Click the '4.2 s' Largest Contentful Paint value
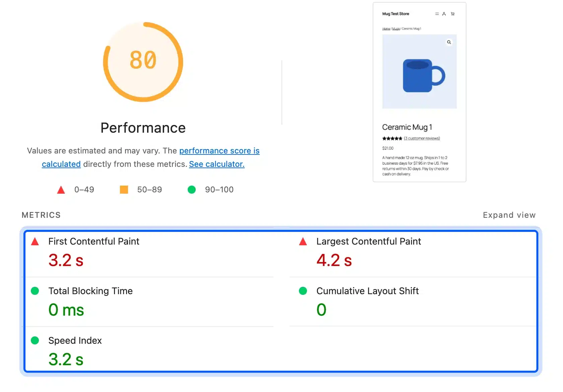 tap(334, 260)
